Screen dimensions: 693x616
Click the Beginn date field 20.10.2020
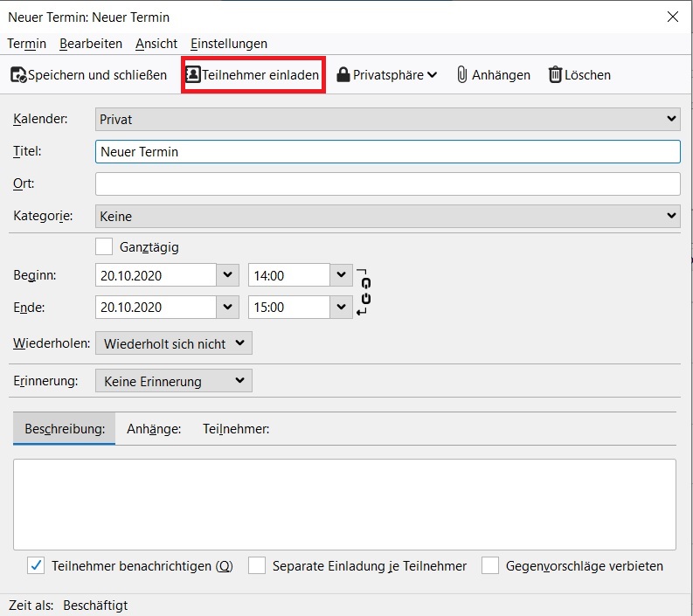(156, 275)
